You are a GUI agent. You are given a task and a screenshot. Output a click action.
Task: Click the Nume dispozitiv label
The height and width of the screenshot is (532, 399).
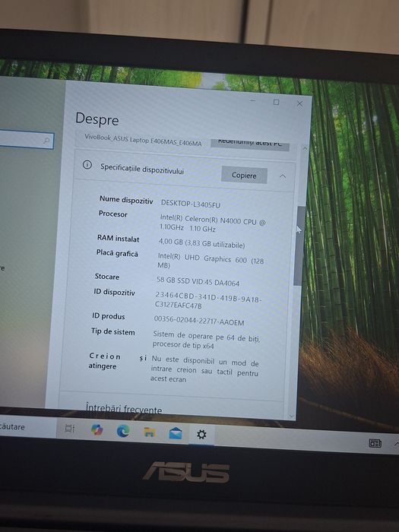pos(126,200)
